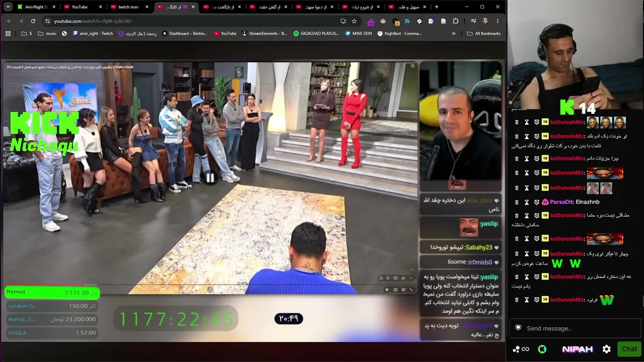The width and height of the screenshot is (644, 362).
Task: Switch to the 'سهیل و فلیم' tab
Action: tap(407, 7)
